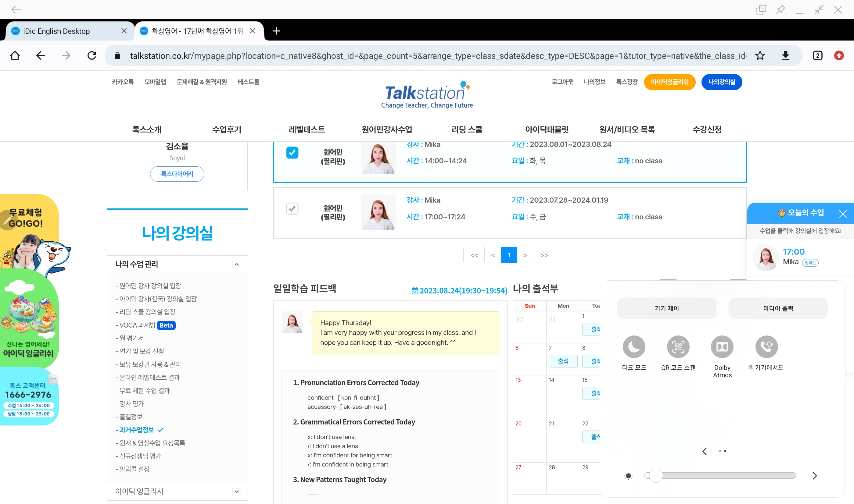Bookmark page with the star icon
Image resolution: width=854 pixels, height=504 pixels.
point(760,55)
